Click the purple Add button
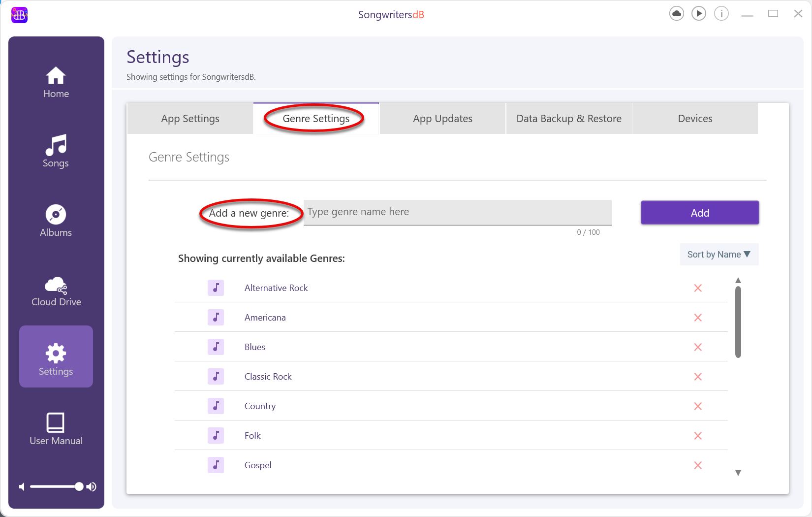 tap(700, 213)
